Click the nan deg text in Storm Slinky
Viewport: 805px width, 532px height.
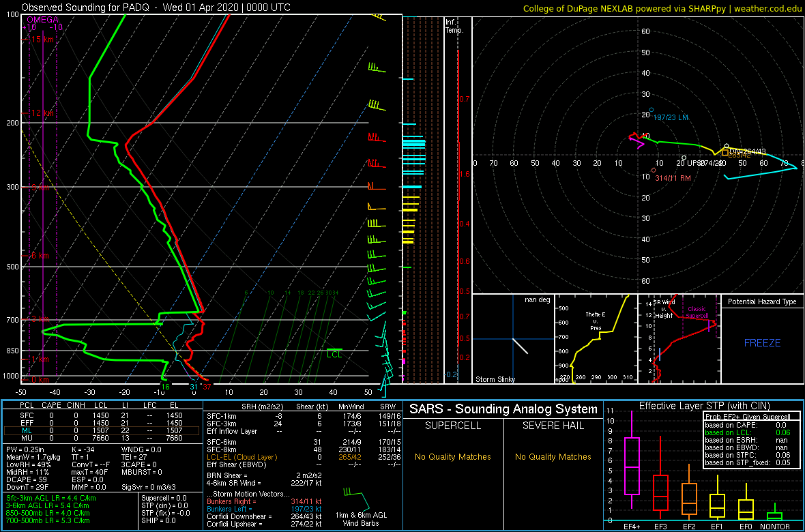click(x=536, y=299)
